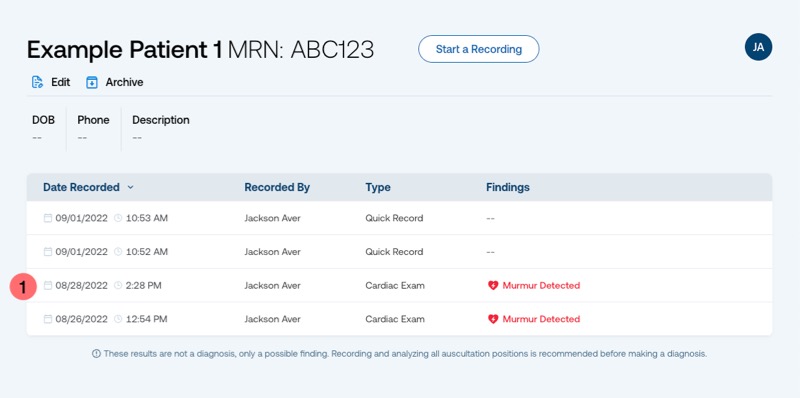Click clock icon beside 10:53 AM

pyautogui.click(x=118, y=218)
